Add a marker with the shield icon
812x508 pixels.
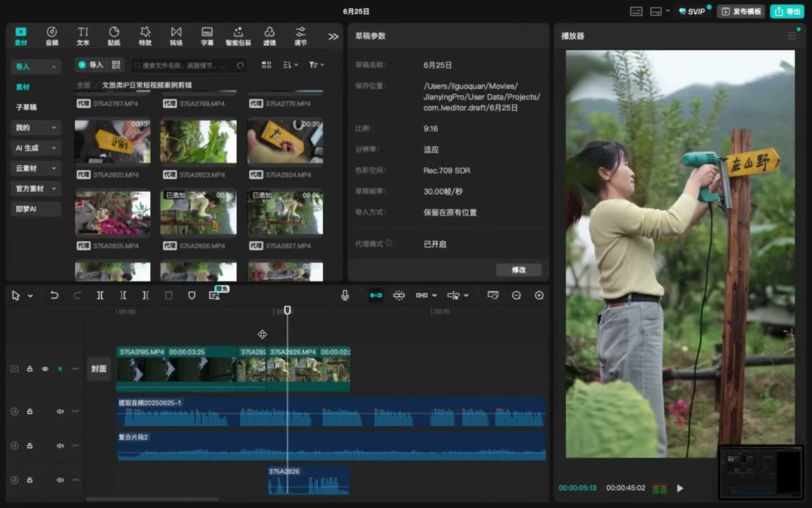(192, 295)
